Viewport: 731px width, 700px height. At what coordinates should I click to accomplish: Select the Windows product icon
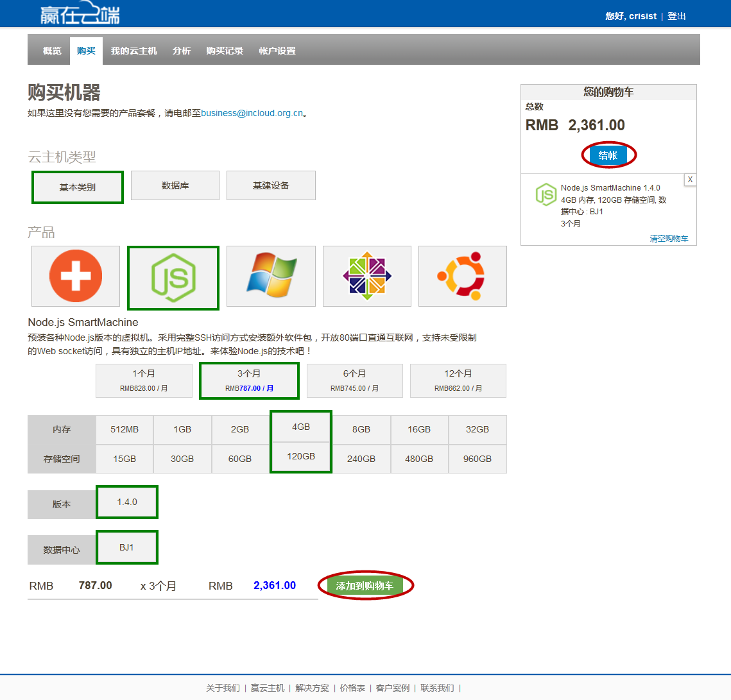point(271,276)
